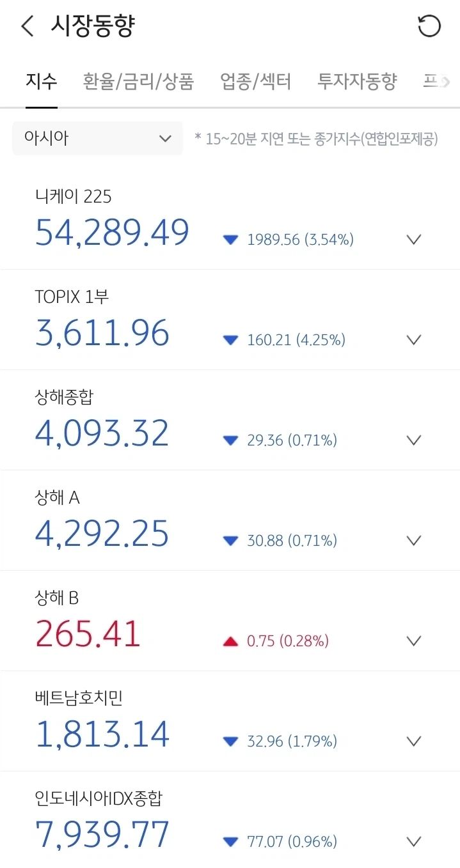The image size is (460, 868).
Task: Click the 상해 B red up-triangle indicator
Action: (x=230, y=642)
